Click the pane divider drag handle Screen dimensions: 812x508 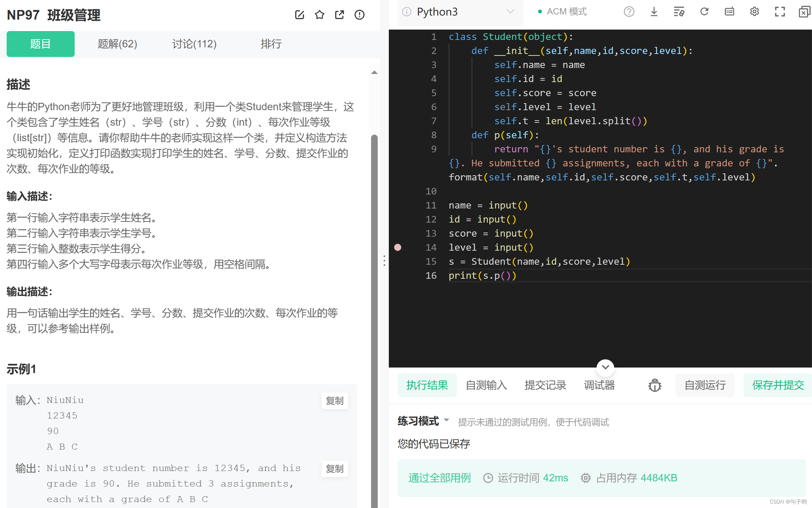pos(384,261)
